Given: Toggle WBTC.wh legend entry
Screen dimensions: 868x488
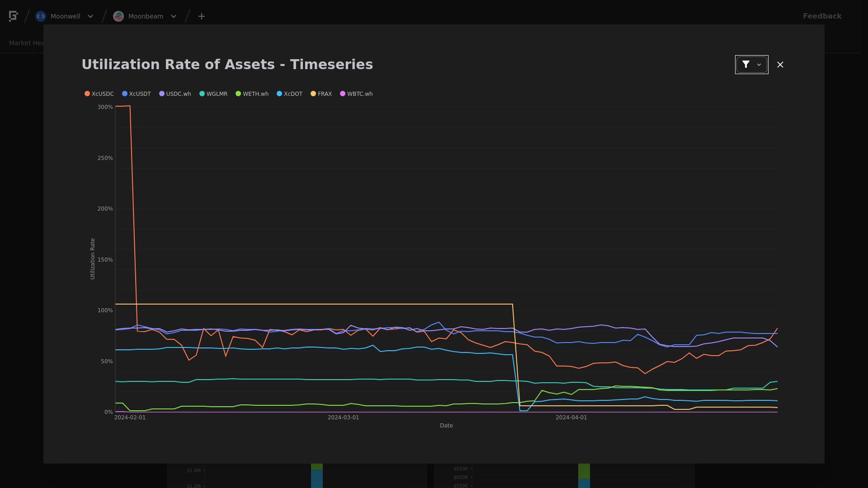Looking at the screenshot, I should (x=357, y=94).
